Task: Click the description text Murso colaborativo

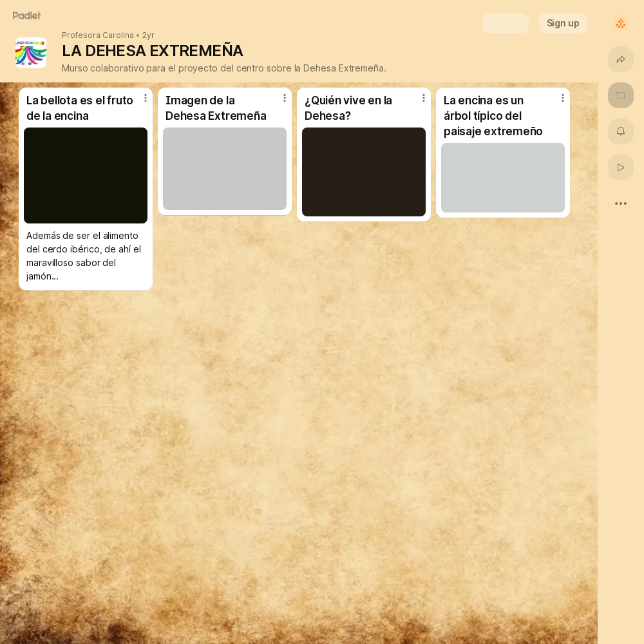Action: click(x=224, y=68)
